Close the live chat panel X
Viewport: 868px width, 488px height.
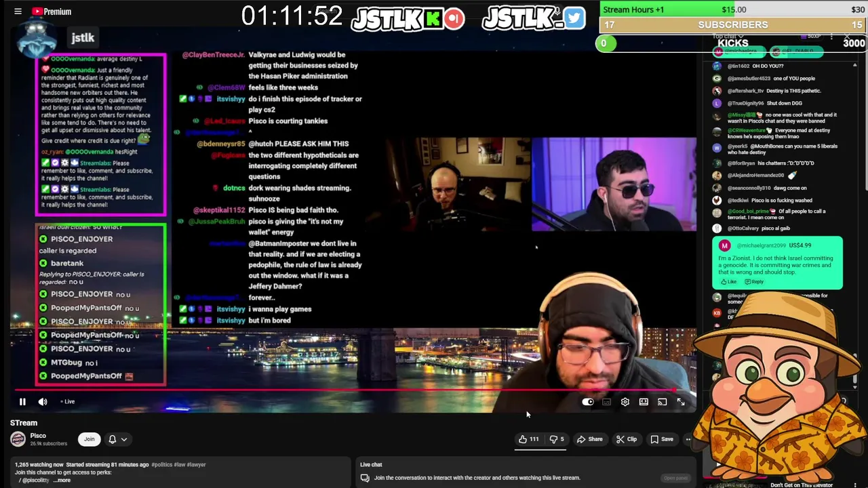pyautogui.click(x=847, y=36)
